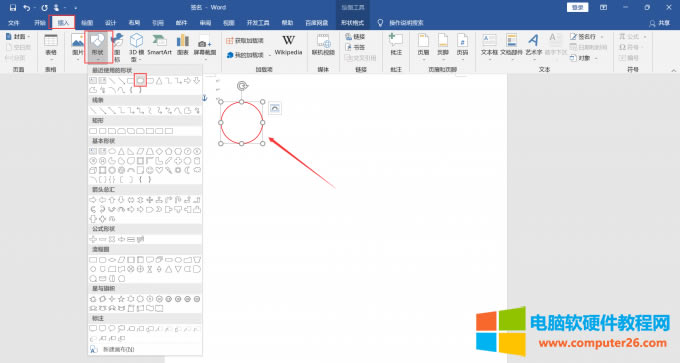Open the 文件 (File) tab

(x=13, y=23)
